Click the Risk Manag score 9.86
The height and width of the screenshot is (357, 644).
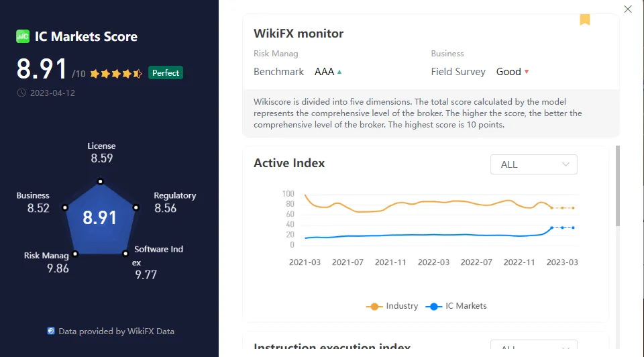click(x=58, y=268)
